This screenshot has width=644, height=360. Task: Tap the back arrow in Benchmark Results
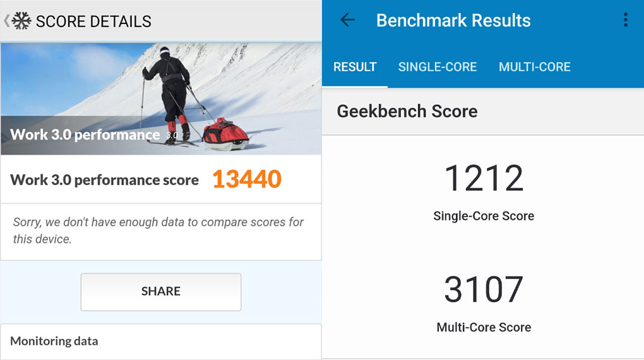pos(347,20)
